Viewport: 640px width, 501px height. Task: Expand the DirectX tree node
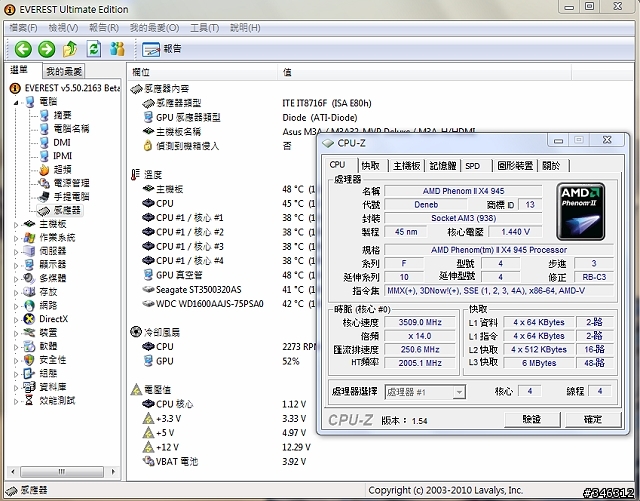point(16,319)
